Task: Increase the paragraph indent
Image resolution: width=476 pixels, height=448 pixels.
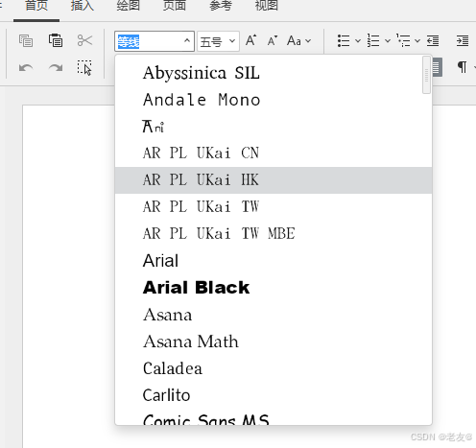Action: tap(463, 41)
